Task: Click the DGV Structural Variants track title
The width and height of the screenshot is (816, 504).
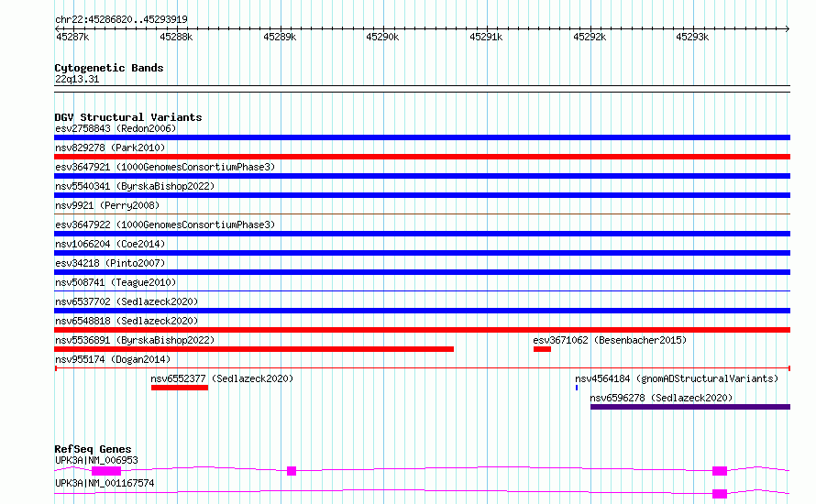Action: 128,117
